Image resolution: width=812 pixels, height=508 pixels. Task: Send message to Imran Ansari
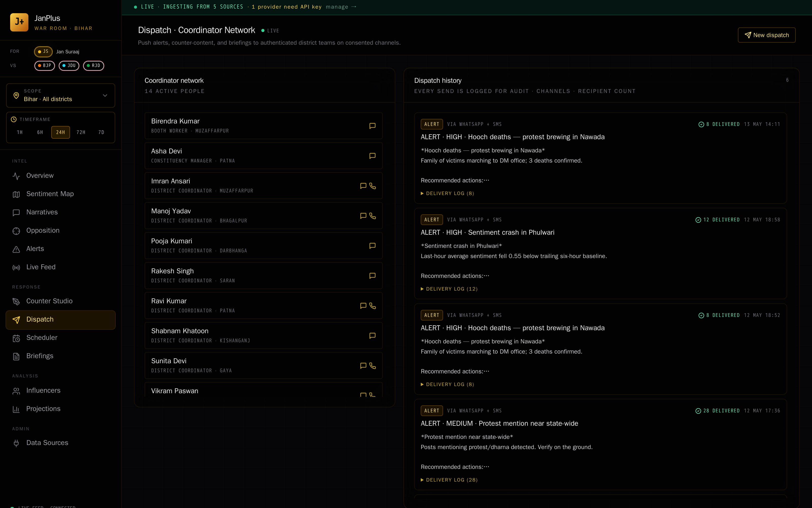click(x=363, y=186)
